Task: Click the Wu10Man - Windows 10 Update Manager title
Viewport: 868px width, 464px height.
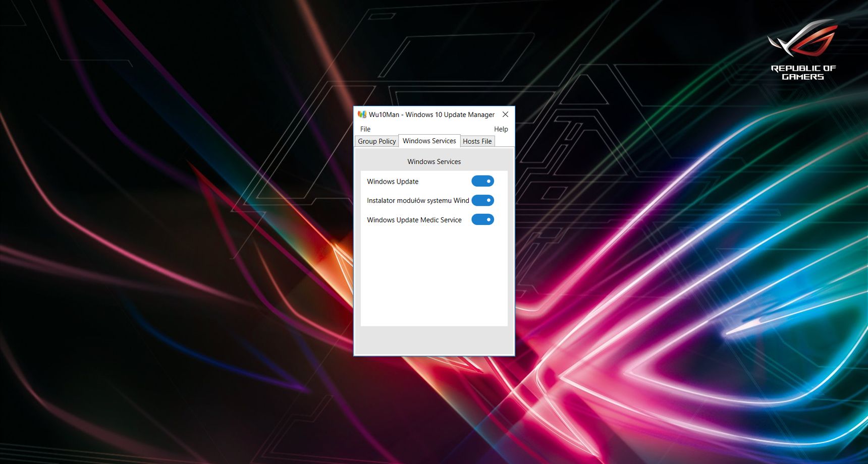Action: (431, 114)
